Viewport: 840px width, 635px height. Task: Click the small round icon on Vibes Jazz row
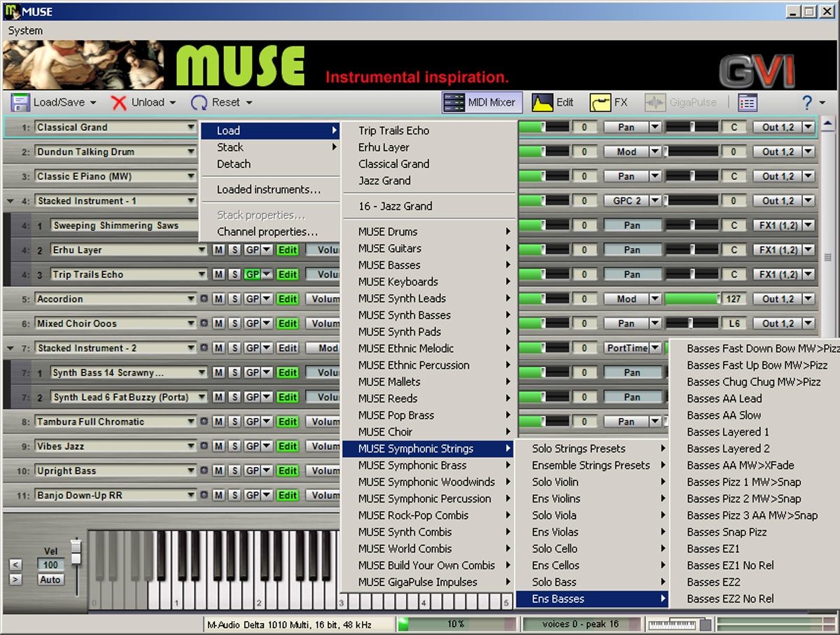coord(204,446)
